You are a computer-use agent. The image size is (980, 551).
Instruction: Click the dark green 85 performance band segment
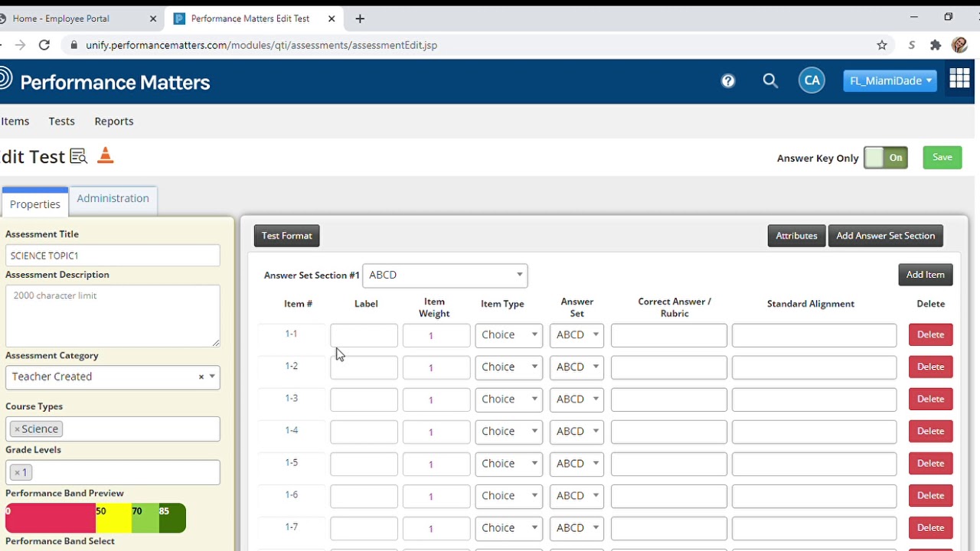[172, 518]
